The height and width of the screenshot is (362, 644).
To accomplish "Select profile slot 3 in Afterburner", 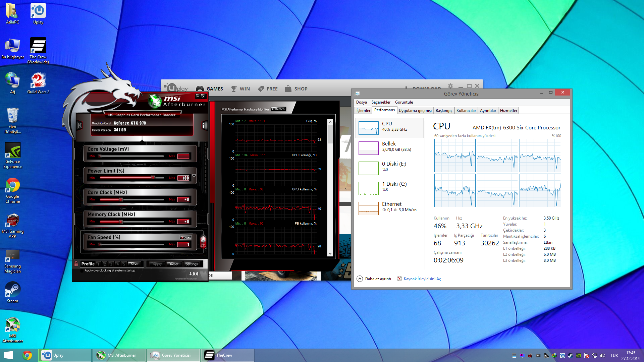I will pos(111,264).
